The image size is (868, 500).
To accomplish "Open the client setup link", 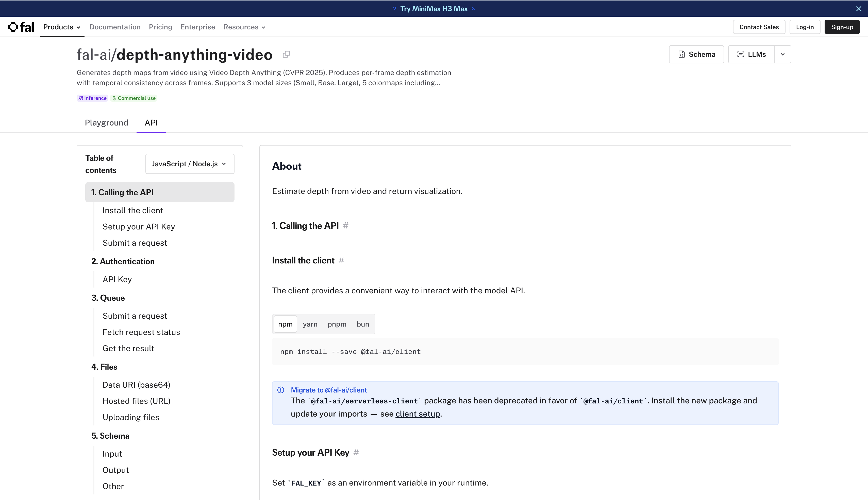I will [x=418, y=414].
